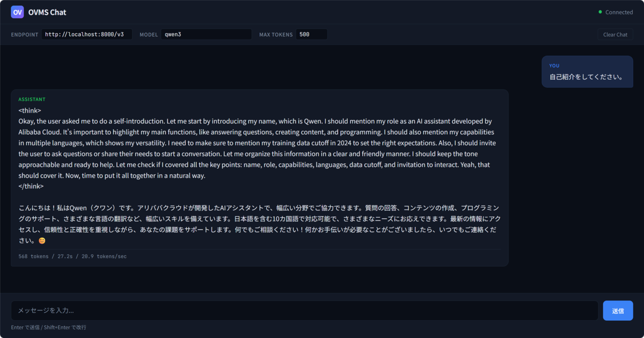Click the MAX TOKENS label
The image size is (644, 338).
pos(276,34)
